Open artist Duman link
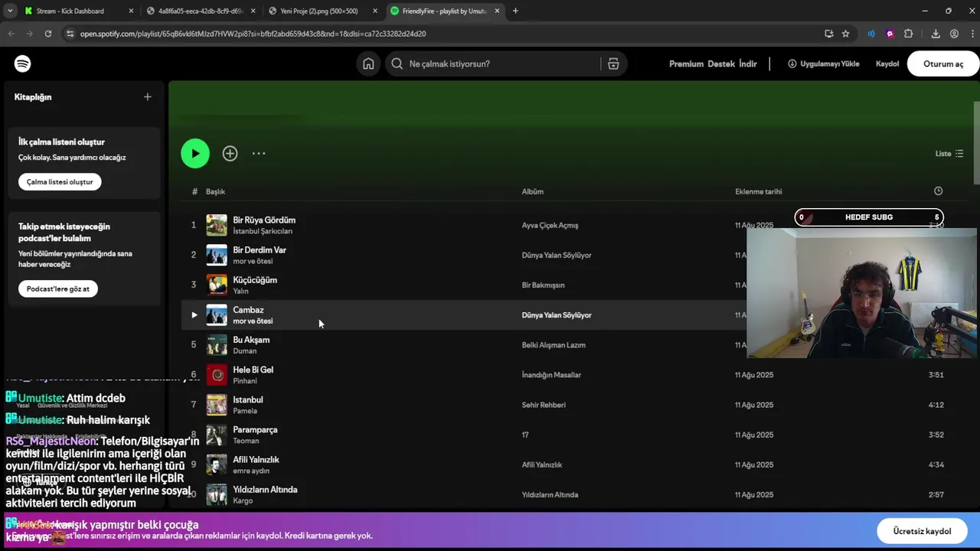980x551 pixels. (x=245, y=350)
